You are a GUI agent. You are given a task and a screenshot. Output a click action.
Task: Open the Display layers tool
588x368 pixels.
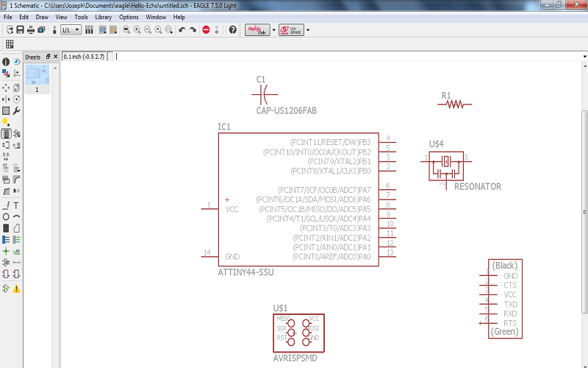click(x=6, y=73)
